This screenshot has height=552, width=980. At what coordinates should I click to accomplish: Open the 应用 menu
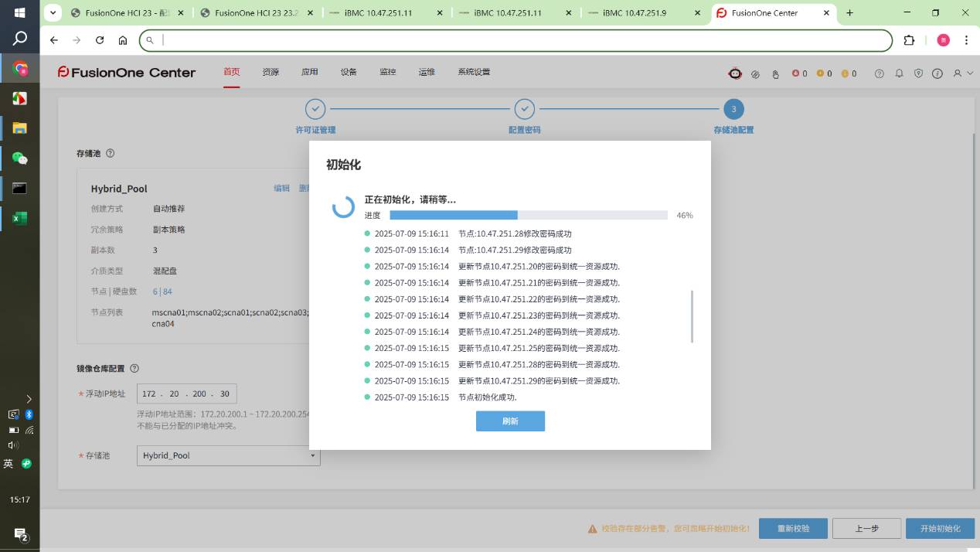click(x=310, y=72)
